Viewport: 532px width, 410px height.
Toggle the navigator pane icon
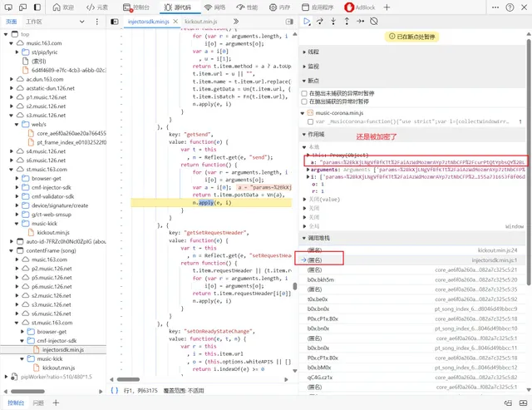[115, 22]
